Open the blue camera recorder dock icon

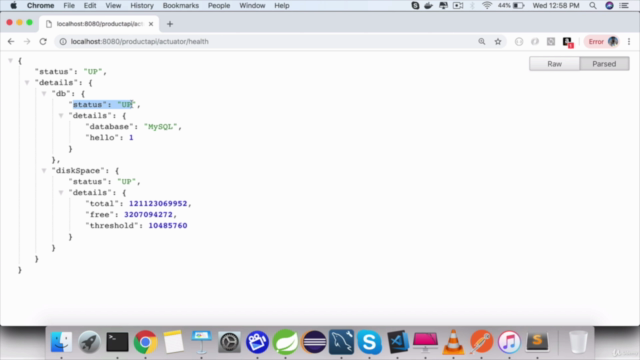pos(257,342)
